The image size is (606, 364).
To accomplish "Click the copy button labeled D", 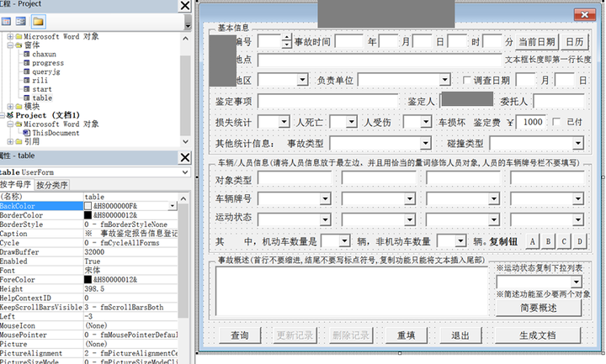I will 579,241.
